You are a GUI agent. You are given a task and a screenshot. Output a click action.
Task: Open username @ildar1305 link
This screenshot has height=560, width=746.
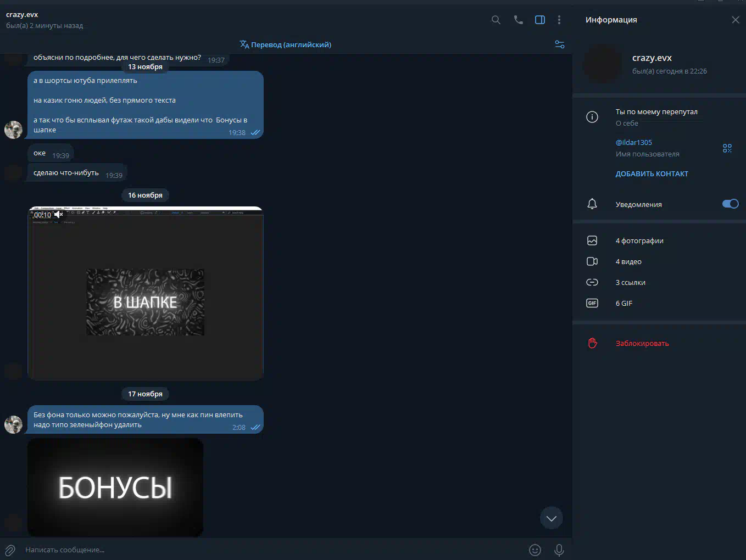click(x=634, y=142)
